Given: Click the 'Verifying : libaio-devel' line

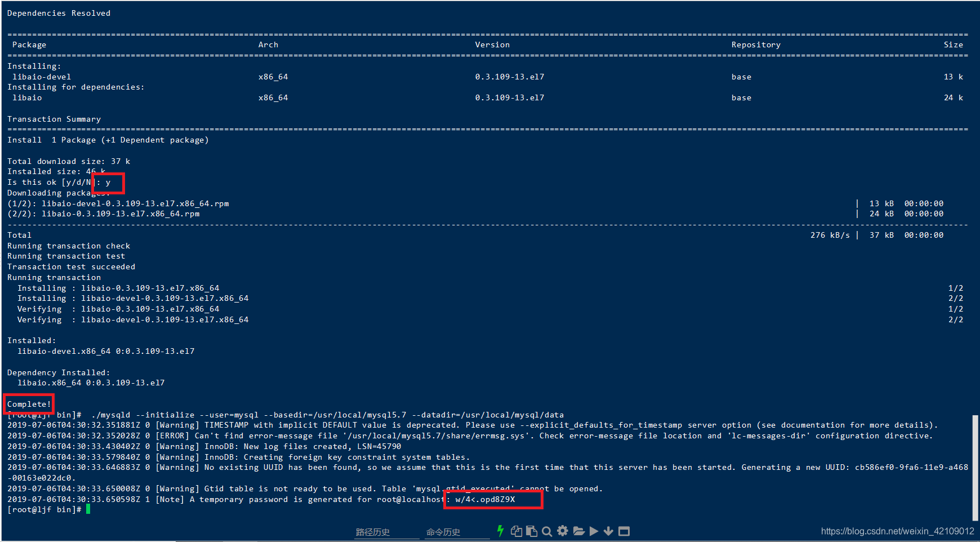Looking at the screenshot, I should 132,319.
